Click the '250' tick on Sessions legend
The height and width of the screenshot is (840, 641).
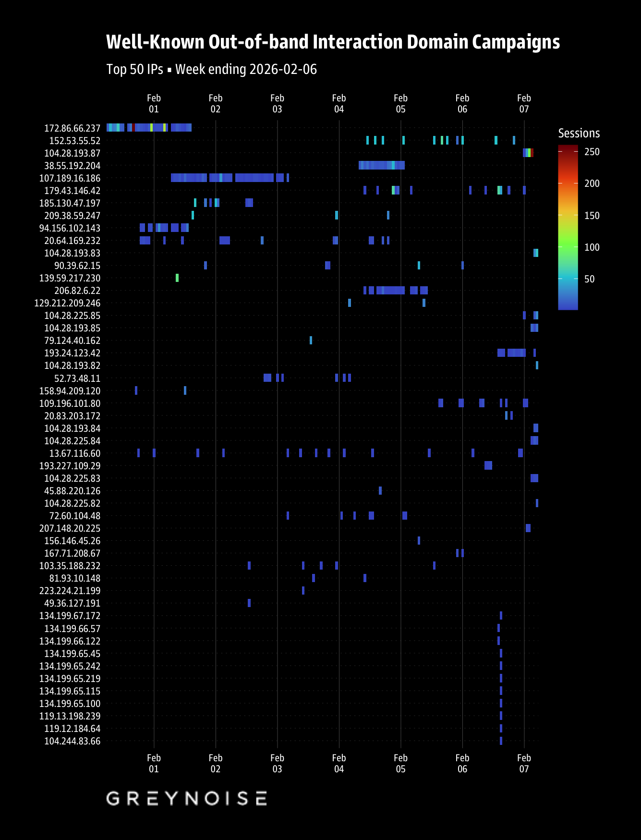click(592, 152)
